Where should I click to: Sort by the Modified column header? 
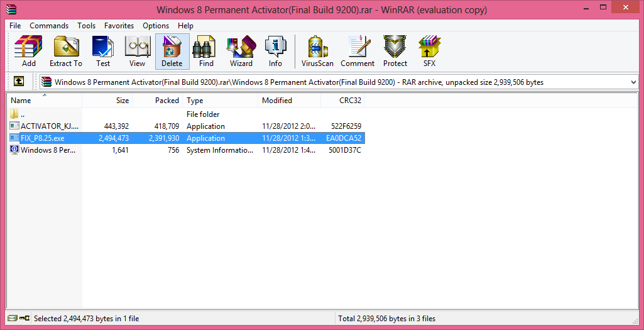pyautogui.click(x=290, y=101)
